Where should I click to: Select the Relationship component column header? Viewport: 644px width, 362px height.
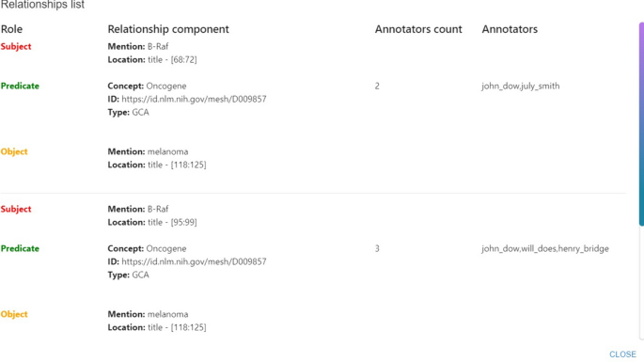click(x=168, y=29)
